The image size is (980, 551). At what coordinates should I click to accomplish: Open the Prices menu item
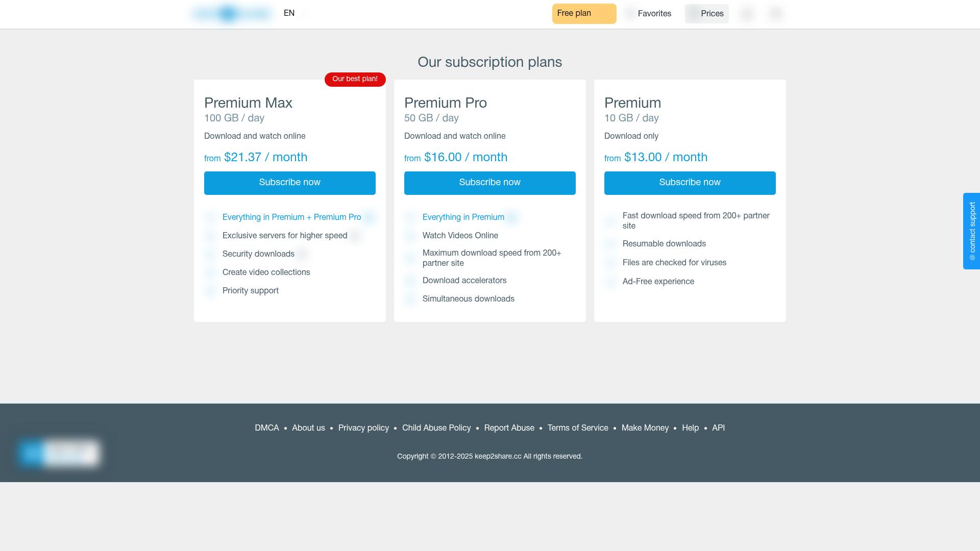(706, 14)
